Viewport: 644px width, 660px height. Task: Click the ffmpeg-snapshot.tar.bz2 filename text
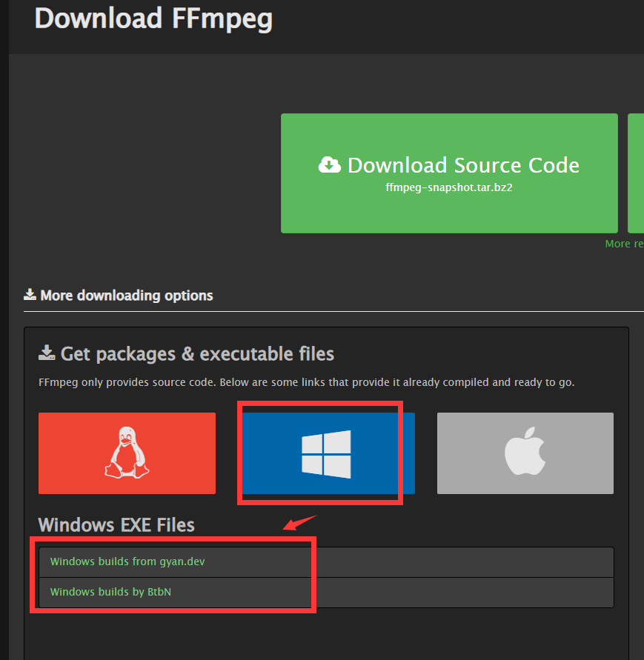[x=448, y=187]
